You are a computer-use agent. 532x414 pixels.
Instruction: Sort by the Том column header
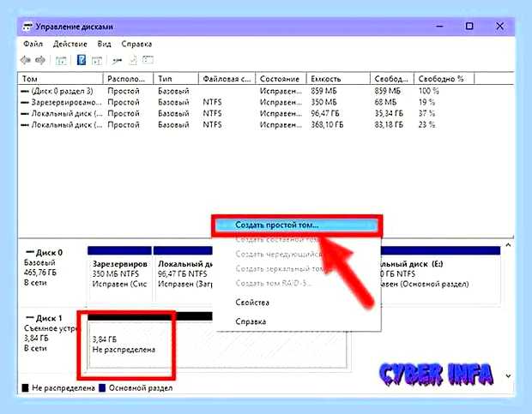point(60,79)
